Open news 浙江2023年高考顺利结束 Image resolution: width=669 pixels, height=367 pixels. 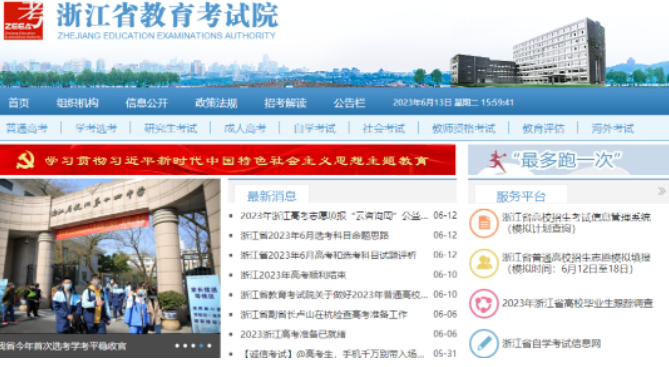click(x=293, y=275)
